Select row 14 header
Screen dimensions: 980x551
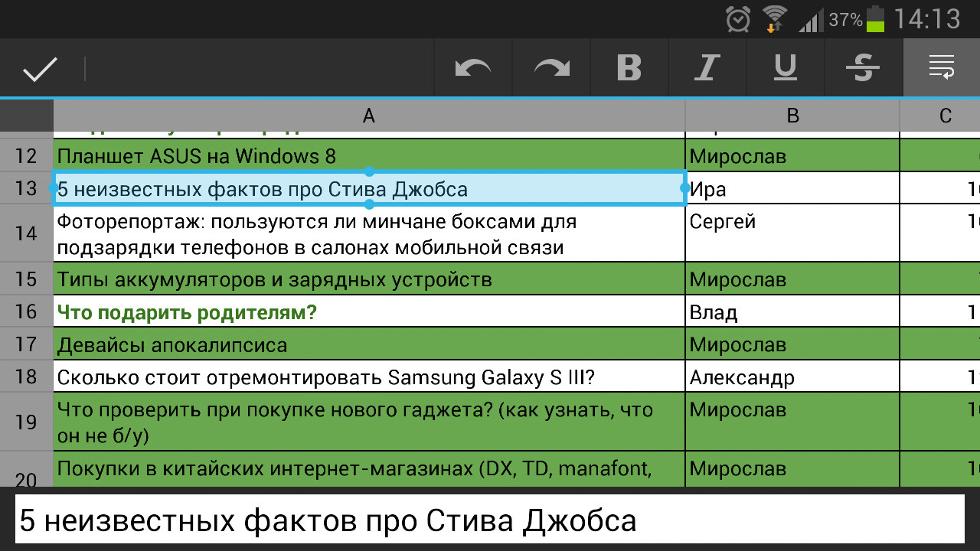pos(26,233)
